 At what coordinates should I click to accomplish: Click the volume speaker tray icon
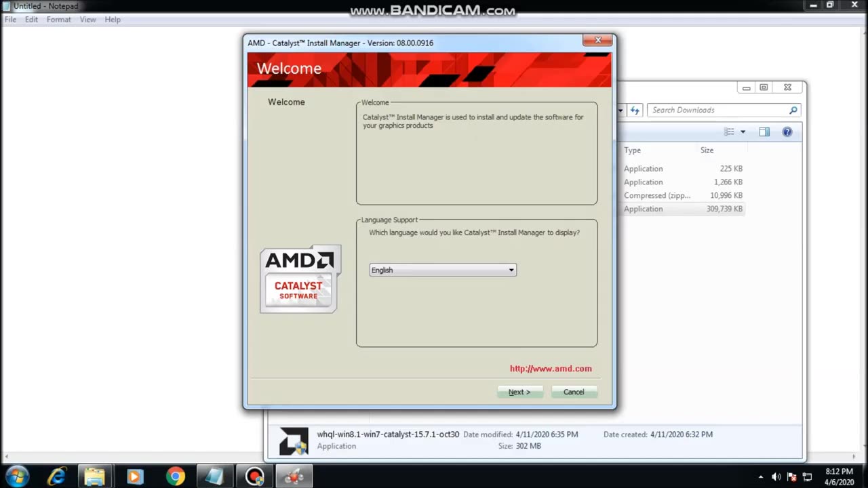point(776,477)
